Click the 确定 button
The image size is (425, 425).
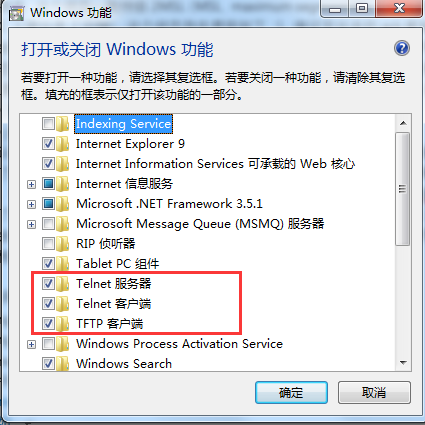pos(291,393)
